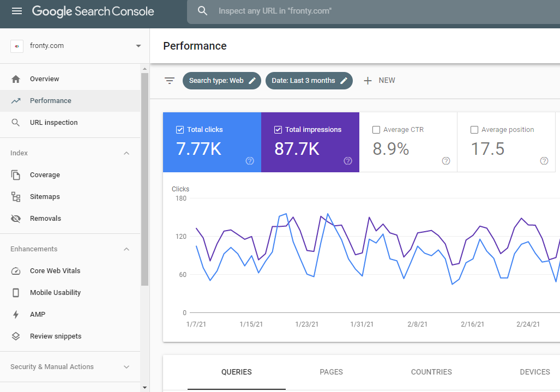Viewport: 560px width, 392px height.
Task: Click the Clicks axis title
Action: (180, 189)
